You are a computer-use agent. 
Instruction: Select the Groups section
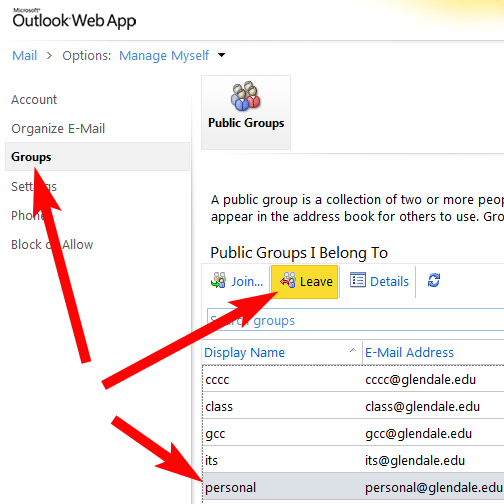tap(97, 157)
